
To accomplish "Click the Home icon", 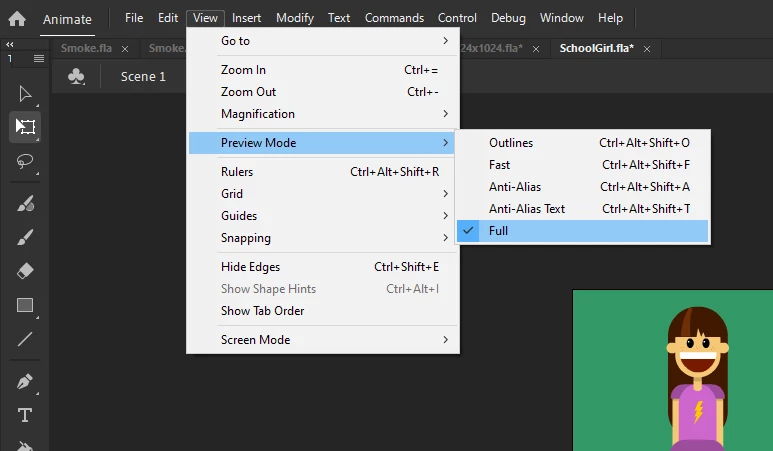I will pos(17,19).
